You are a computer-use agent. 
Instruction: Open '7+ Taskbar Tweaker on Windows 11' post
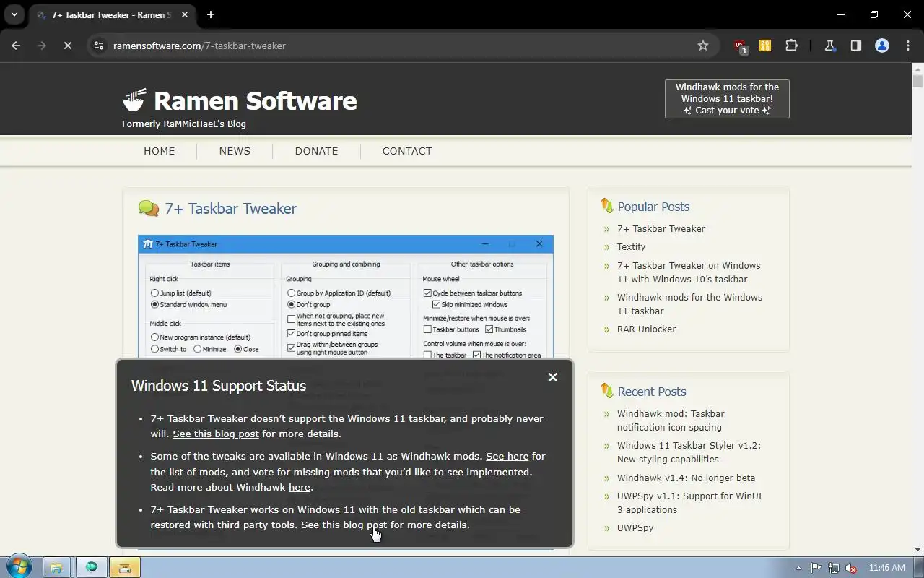pos(689,272)
